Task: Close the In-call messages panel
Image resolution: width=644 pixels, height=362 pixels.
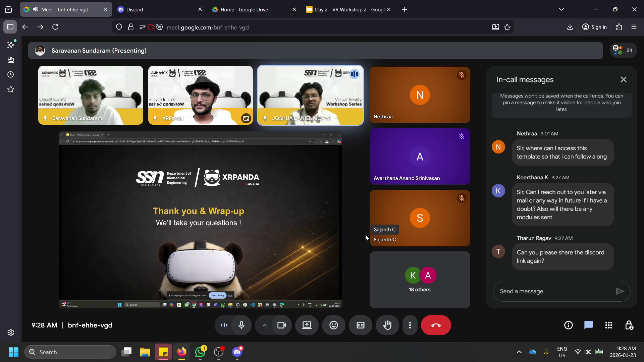Action: click(623, 79)
